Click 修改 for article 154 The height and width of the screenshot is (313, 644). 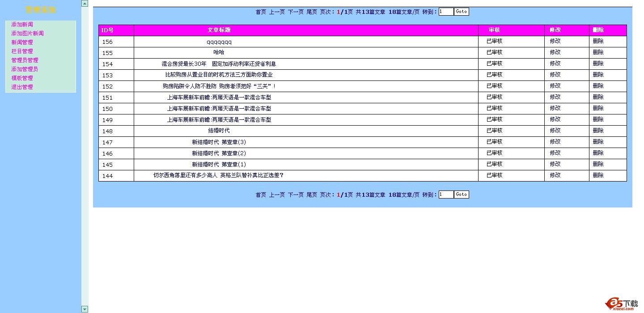tap(555, 63)
